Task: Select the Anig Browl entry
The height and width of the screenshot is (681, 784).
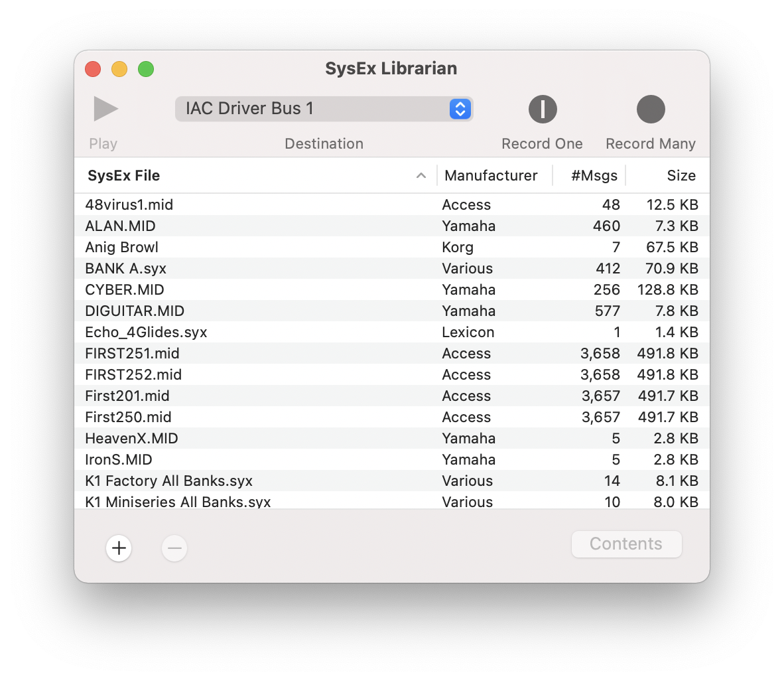Action: point(122,248)
